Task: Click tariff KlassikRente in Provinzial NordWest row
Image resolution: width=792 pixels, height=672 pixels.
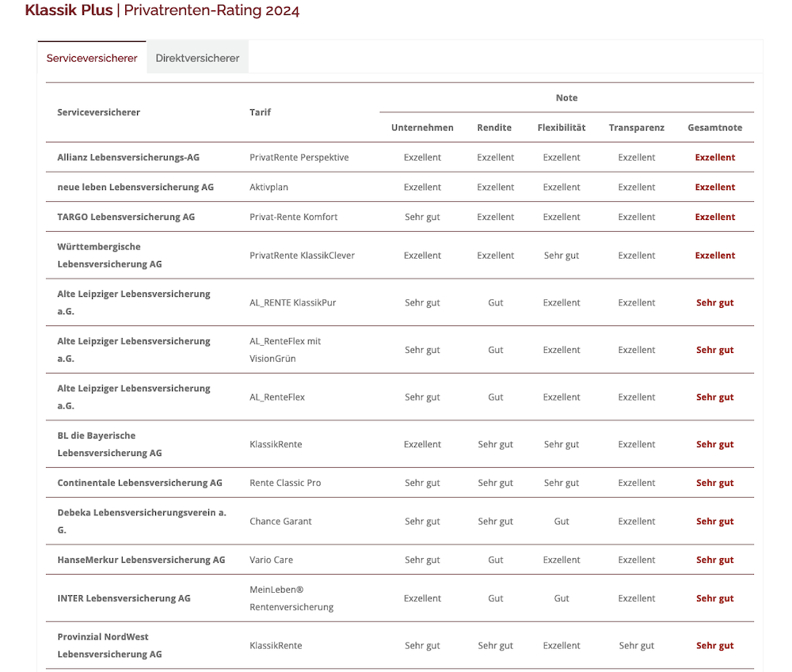Action: (276, 645)
